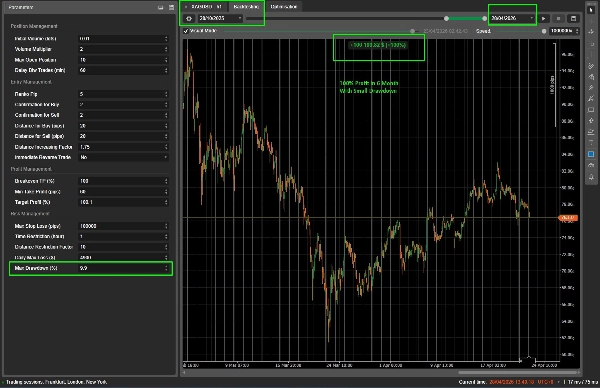This screenshot has width=600, height=388.
Task: Click the Distance for Sell (pips) field
Action: [x=123, y=136]
